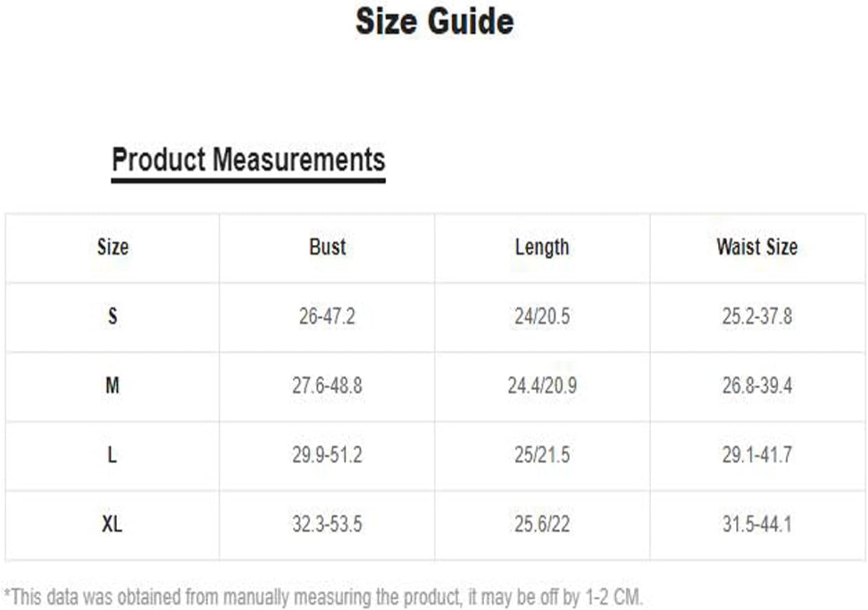The image size is (868, 610).
Task: Click length value 25.6/22
Action: 542,524
